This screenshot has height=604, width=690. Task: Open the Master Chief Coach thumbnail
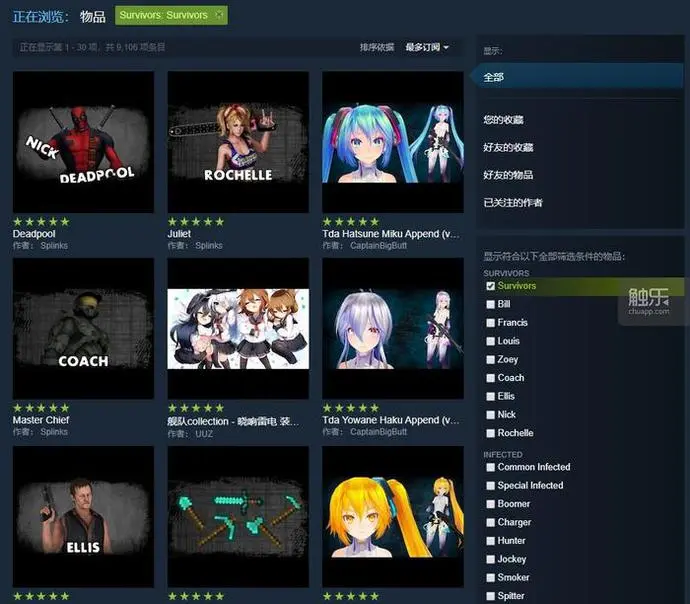83,329
